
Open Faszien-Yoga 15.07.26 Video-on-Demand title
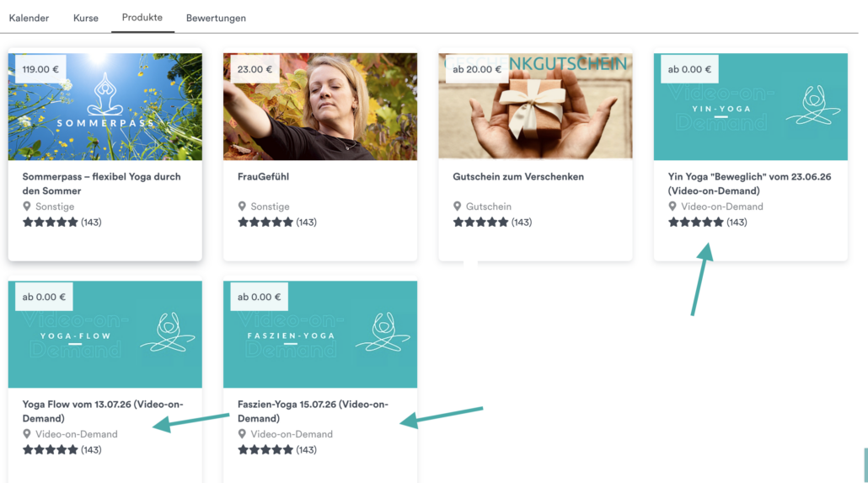coord(313,411)
